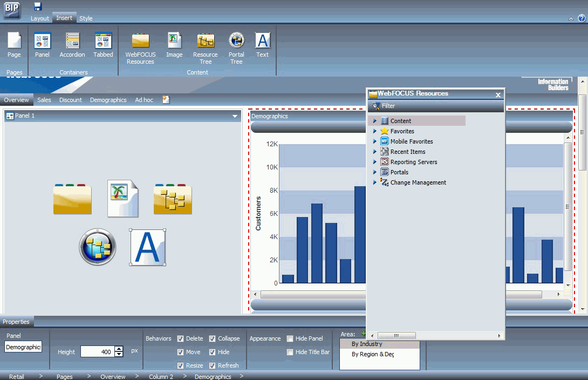
Task: Open the BIP application menu button
Action: pyautogui.click(x=12, y=10)
